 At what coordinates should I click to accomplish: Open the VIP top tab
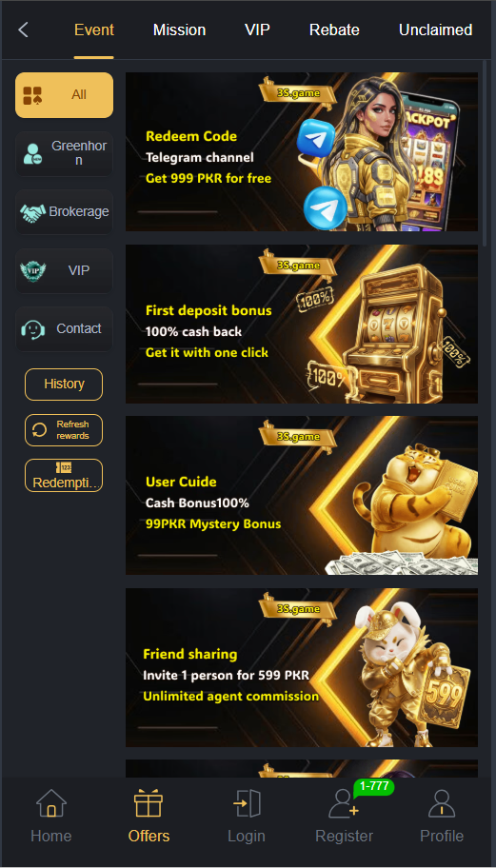coord(257,30)
